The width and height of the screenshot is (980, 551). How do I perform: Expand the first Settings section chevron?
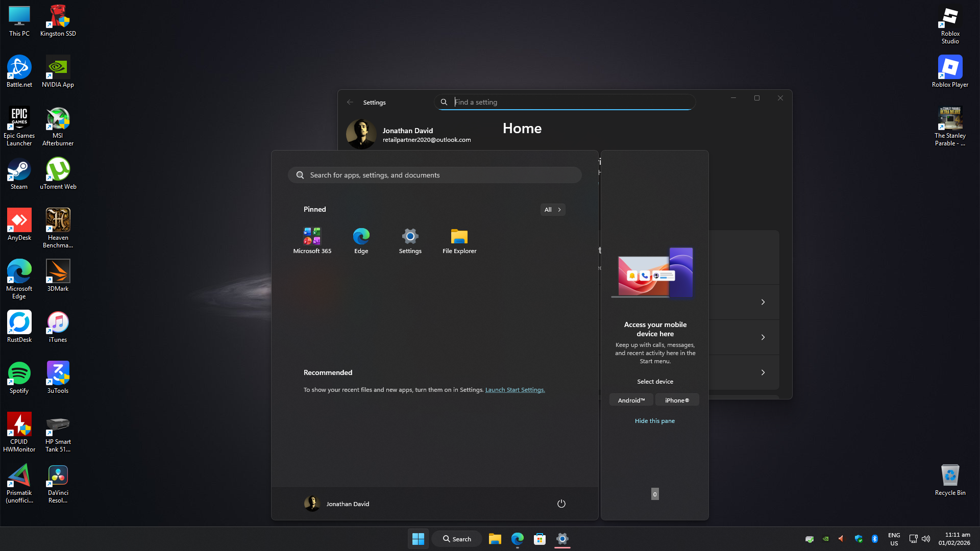click(763, 302)
